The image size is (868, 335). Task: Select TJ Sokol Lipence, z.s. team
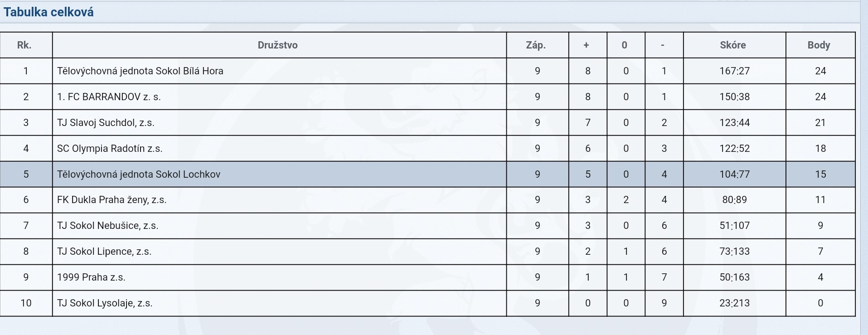(x=104, y=252)
